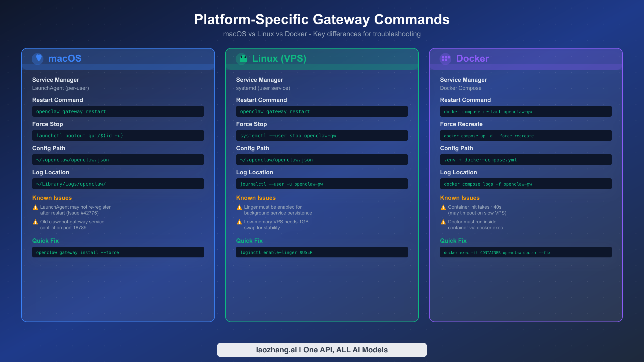Viewport: 644px width, 362px height.
Task: Select the .env + docker-compose.yml config path
Action: pos(526,159)
